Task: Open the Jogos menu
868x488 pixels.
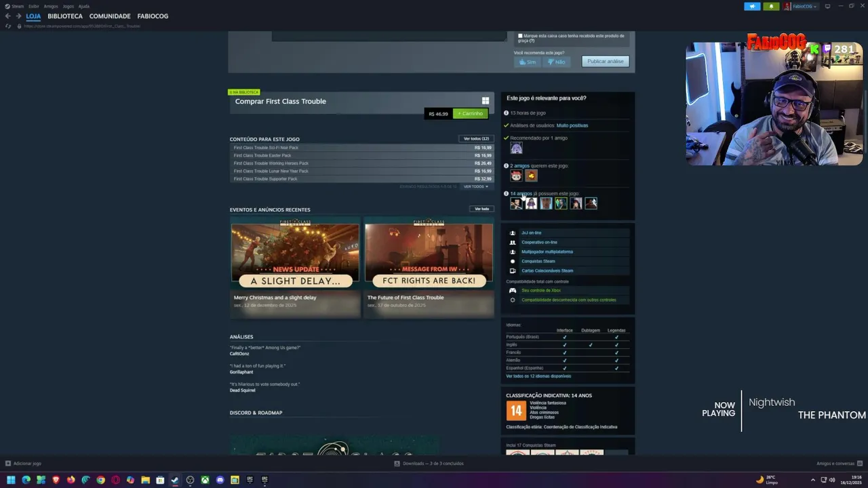Action: pyautogui.click(x=68, y=6)
